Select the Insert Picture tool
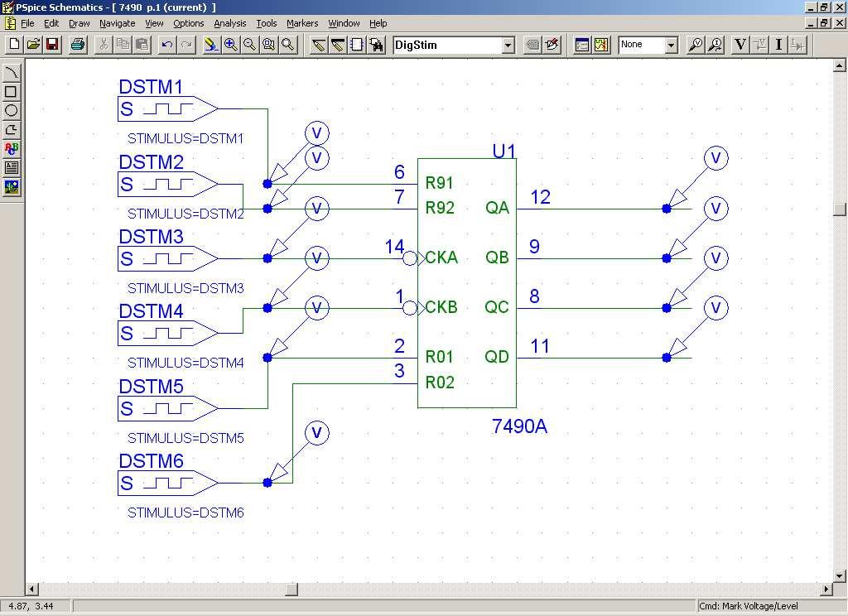The height and width of the screenshot is (616, 848). pos(12,187)
